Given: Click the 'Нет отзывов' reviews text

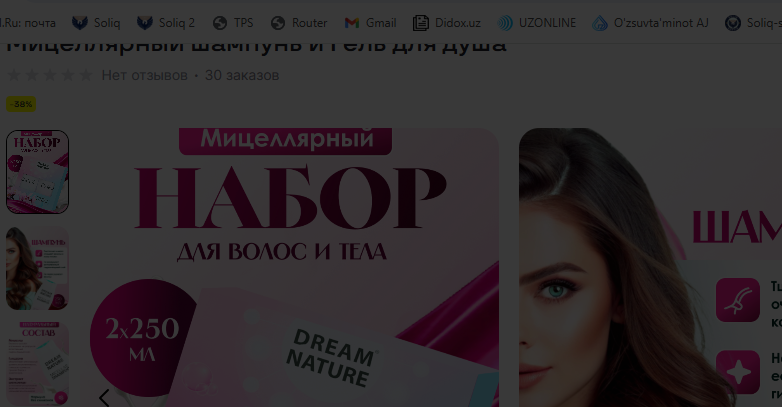Looking at the screenshot, I should point(145,75).
